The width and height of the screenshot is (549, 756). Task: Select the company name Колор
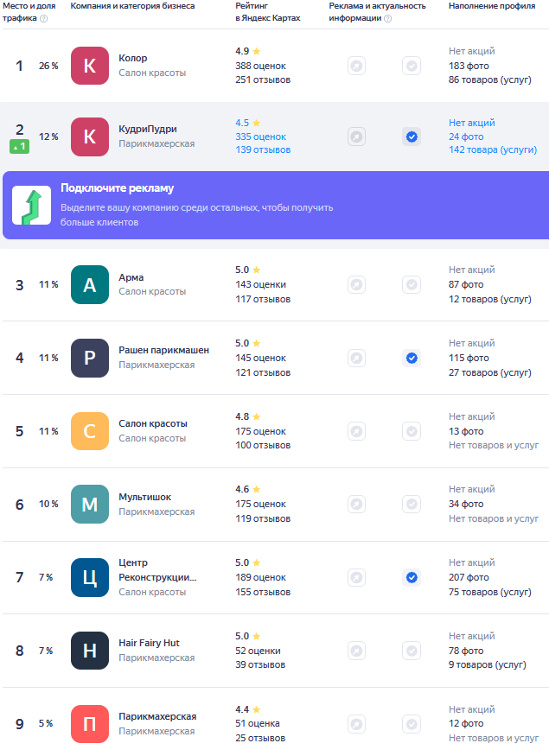133,59
